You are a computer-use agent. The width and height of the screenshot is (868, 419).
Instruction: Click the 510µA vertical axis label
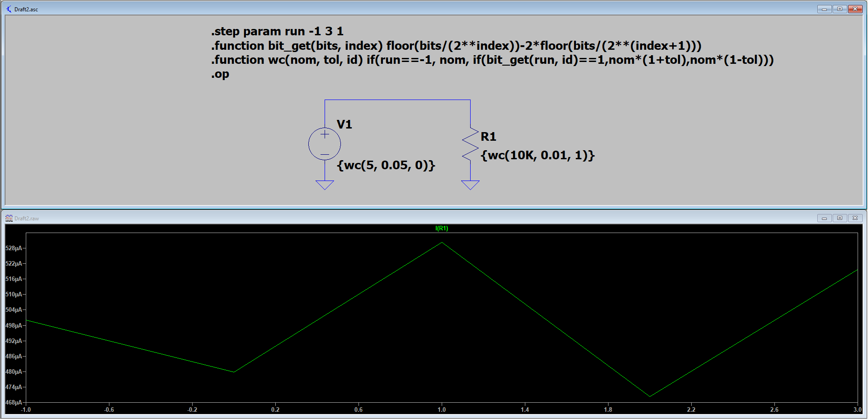click(14, 295)
